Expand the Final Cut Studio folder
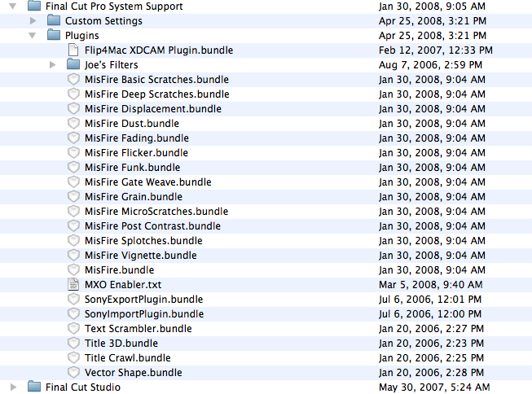This screenshot has width=532, height=394. (14, 387)
